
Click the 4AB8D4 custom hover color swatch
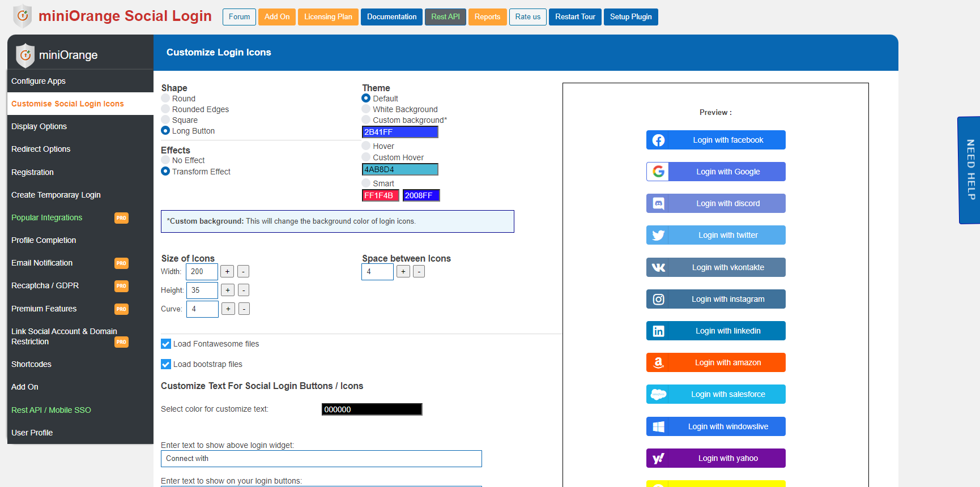tap(400, 169)
